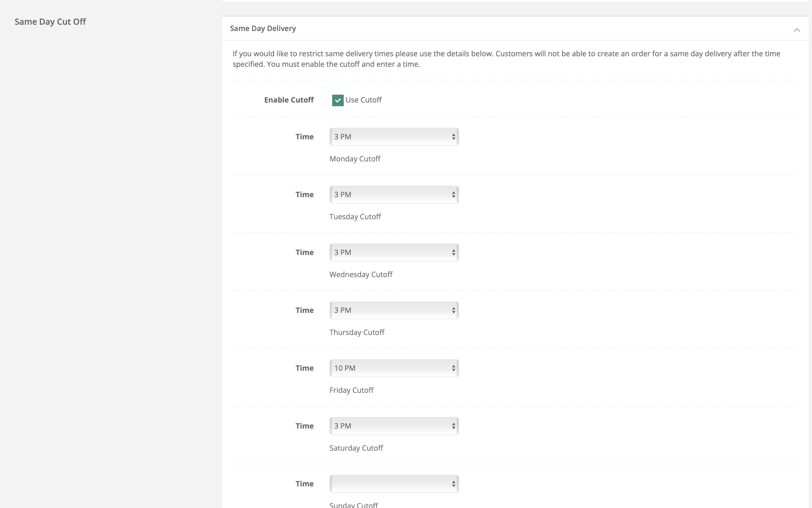This screenshot has width=812, height=508.
Task: Click the Friday Cutoff caption
Action: click(351, 390)
